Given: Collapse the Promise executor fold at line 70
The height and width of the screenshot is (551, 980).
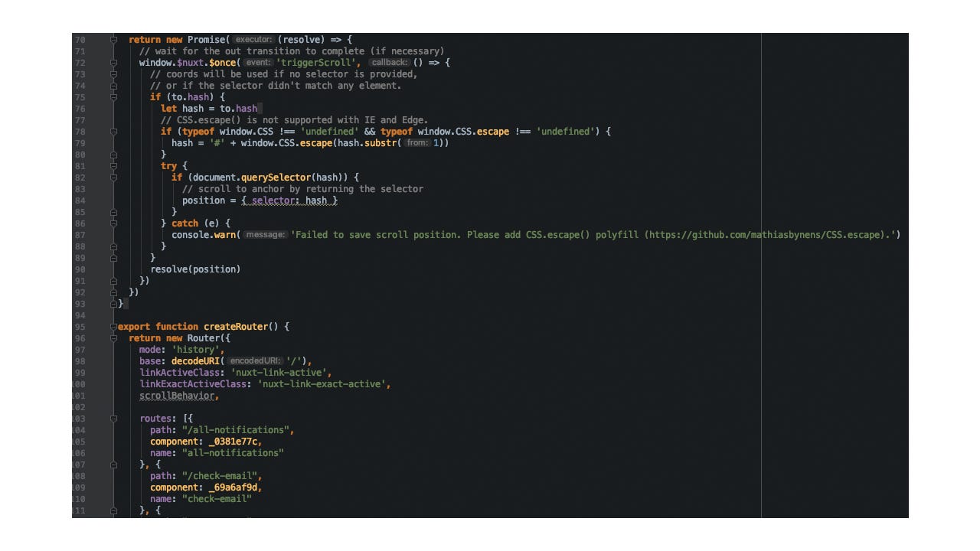Looking at the screenshot, I should point(113,39).
